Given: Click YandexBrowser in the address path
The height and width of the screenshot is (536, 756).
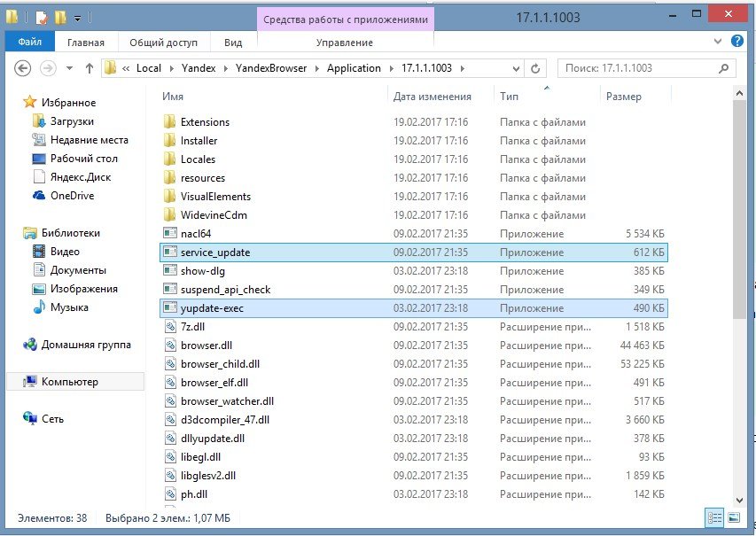Looking at the screenshot, I should point(271,68).
